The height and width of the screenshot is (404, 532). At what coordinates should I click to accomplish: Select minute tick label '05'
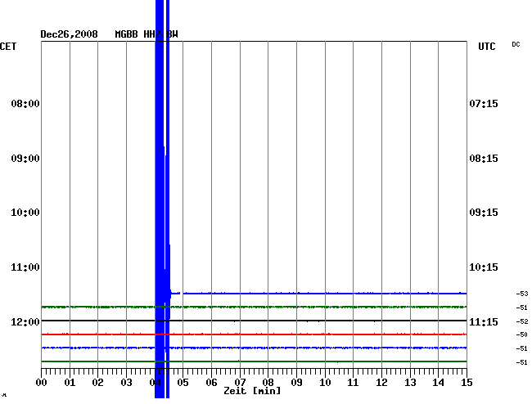click(x=183, y=382)
